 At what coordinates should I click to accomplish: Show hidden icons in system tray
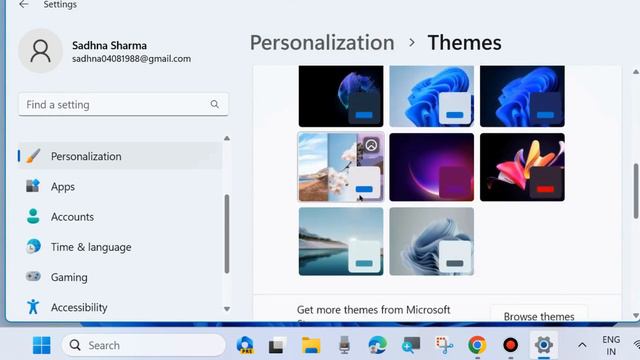pyautogui.click(x=582, y=346)
